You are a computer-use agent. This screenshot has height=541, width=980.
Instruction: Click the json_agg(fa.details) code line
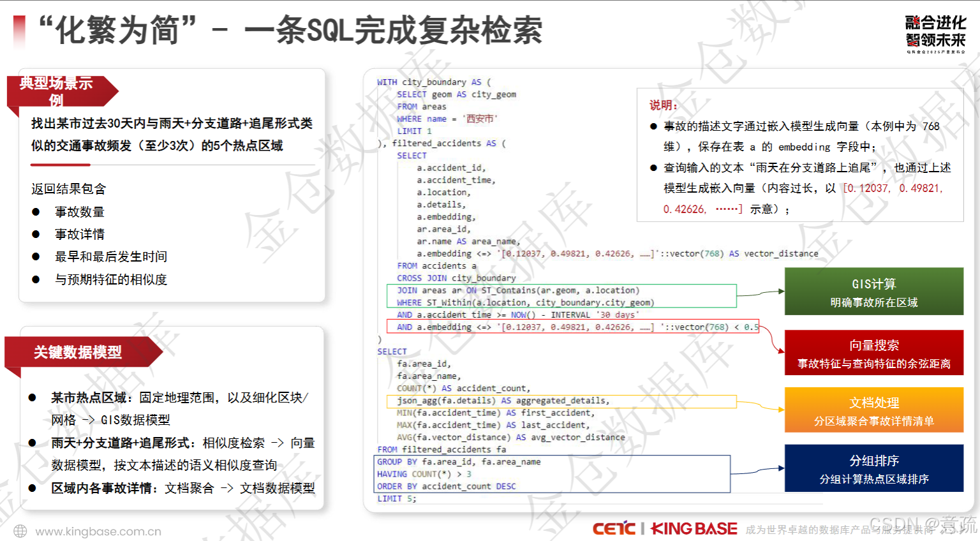pyautogui.click(x=503, y=401)
